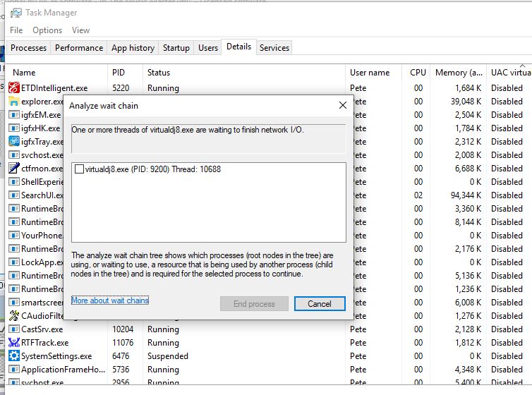Switch to the Users tab
Screen dimensions: 532x395
[x=208, y=48]
